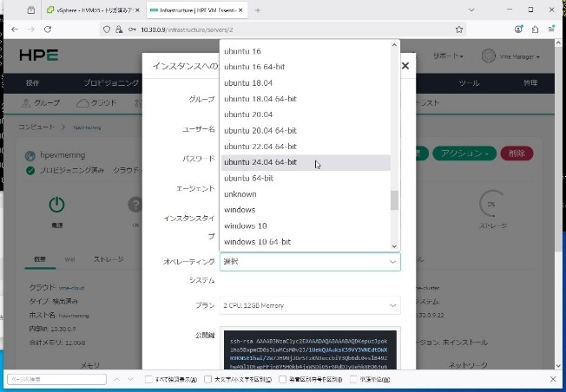Open new browser tab with plus

(258, 10)
